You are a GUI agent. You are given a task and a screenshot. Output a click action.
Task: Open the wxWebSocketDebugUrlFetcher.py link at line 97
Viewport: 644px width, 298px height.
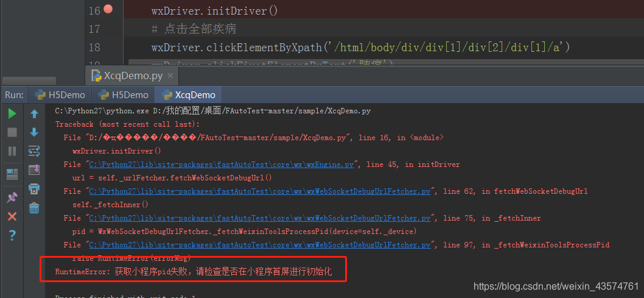259,244
